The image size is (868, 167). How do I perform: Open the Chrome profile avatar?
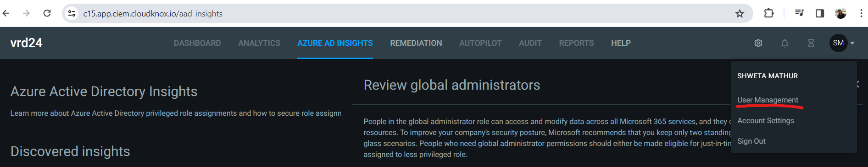click(840, 13)
